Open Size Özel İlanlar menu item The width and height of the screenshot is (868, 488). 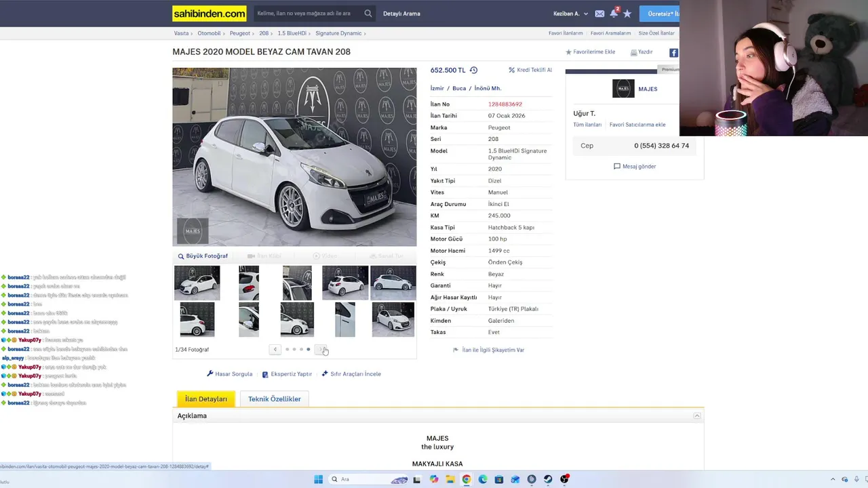click(x=656, y=33)
